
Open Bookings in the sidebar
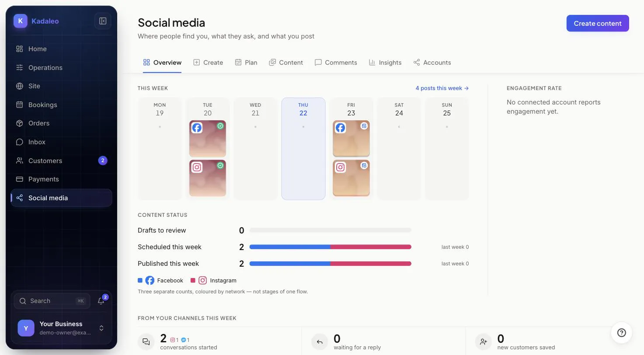[x=61, y=105]
